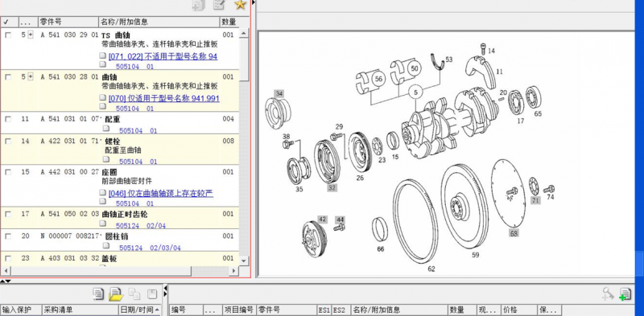The image size is (644, 316).
Task: Open link [046] 仅在曲轴轴颈上存在较严
Action: click(x=161, y=193)
